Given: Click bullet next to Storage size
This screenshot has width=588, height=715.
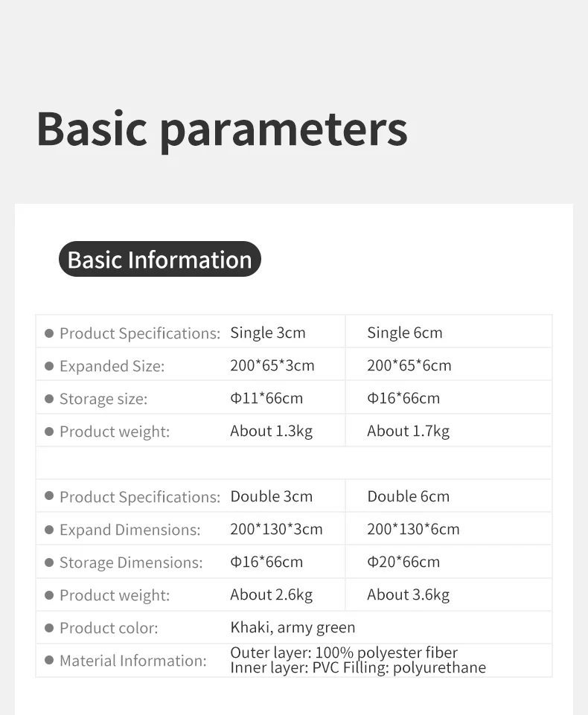Looking at the screenshot, I should [x=49, y=399].
